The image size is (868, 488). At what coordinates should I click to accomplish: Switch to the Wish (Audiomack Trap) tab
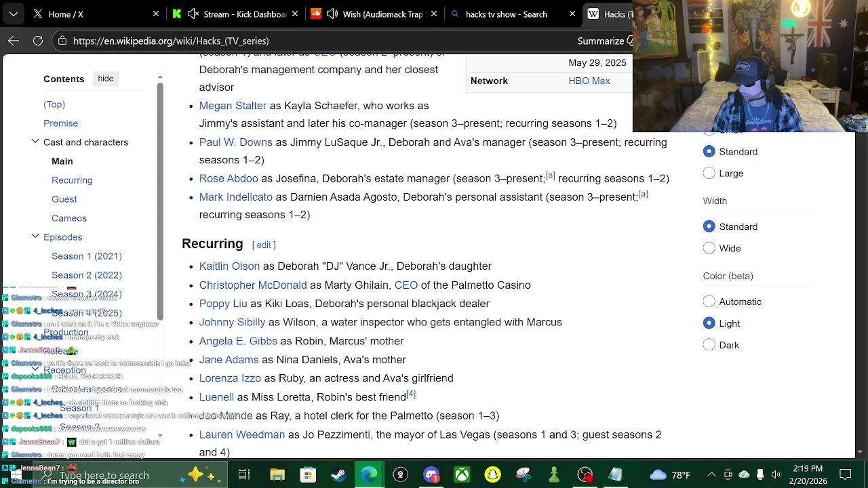pos(374,14)
